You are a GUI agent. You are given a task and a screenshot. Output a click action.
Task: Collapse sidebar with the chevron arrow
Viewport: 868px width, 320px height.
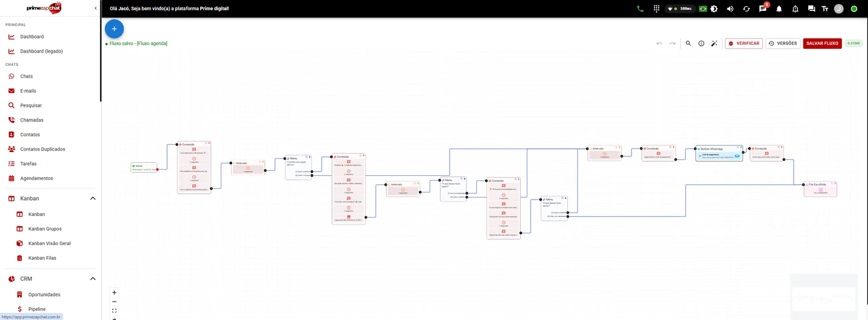pos(96,8)
